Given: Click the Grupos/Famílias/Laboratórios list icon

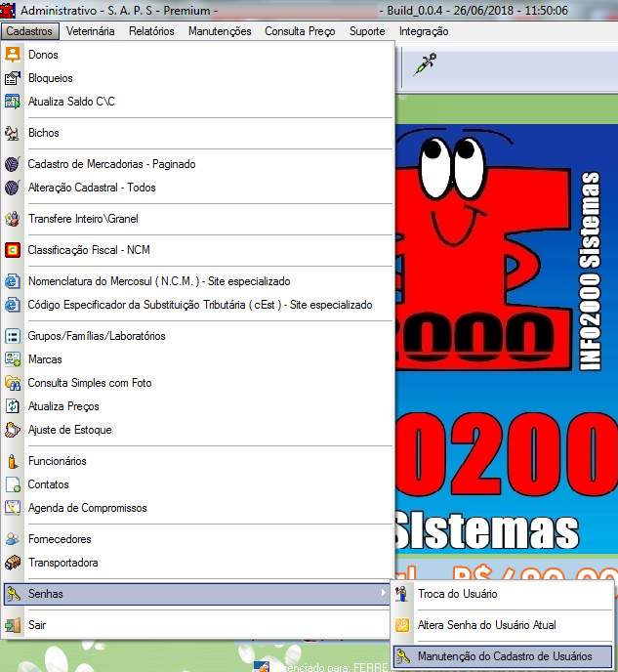Looking at the screenshot, I should pos(13,336).
